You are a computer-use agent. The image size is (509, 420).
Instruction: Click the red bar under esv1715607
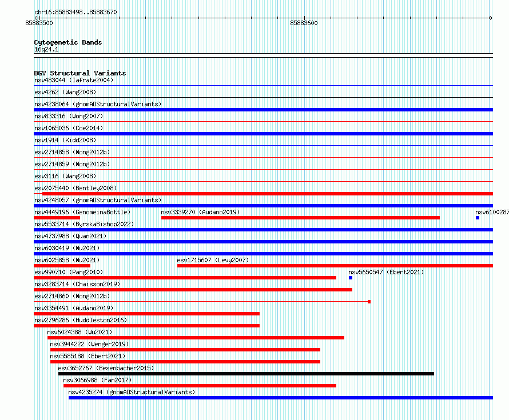coord(335,266)
